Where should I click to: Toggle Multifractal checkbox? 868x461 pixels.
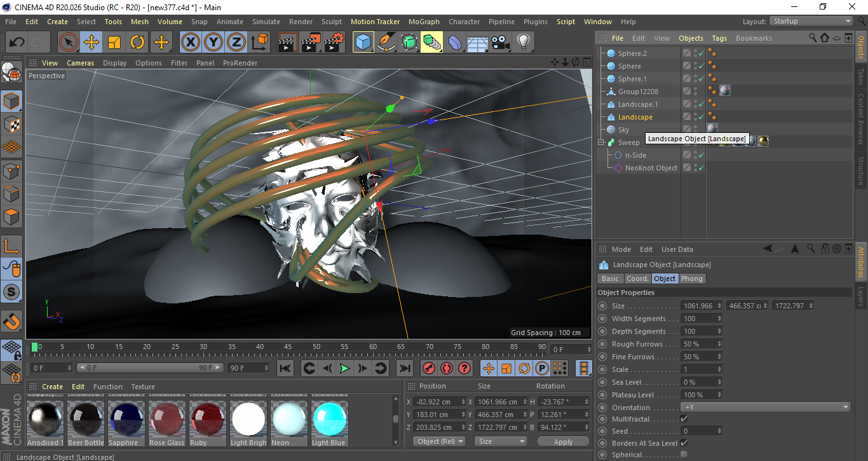tap(684, 419)
